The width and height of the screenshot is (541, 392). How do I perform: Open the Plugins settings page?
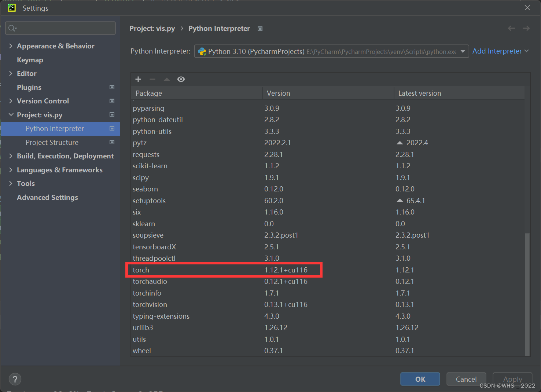(29, 87)
